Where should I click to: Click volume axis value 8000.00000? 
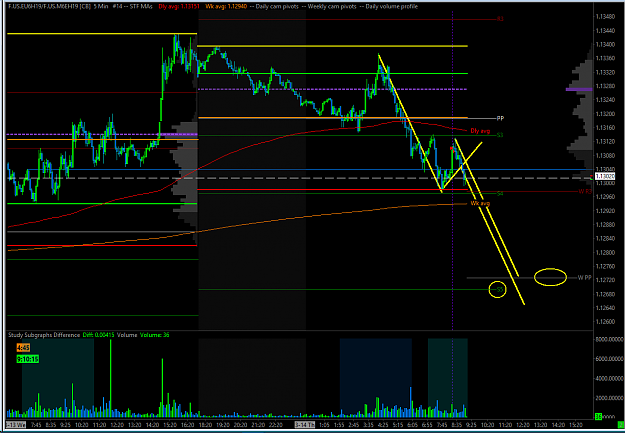[x=608, y=339]
